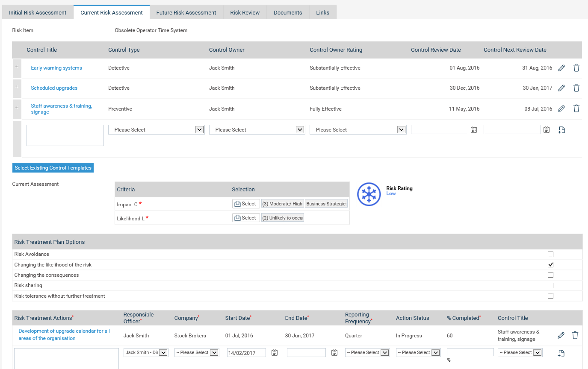Enable the Risk sharing checkbox
588x369 pixels.
point(550,285)
